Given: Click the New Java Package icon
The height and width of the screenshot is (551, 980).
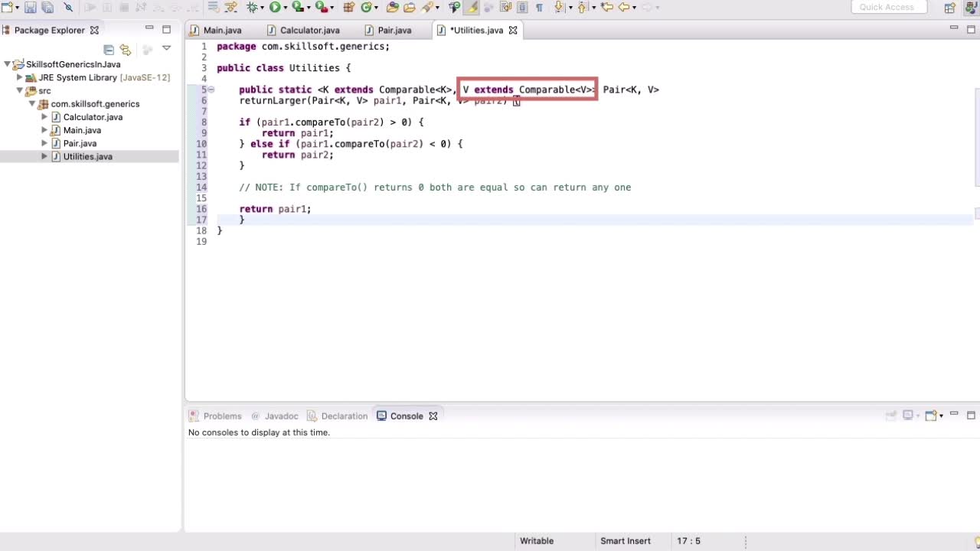Looking at the screenshot, I should point(348,8).
